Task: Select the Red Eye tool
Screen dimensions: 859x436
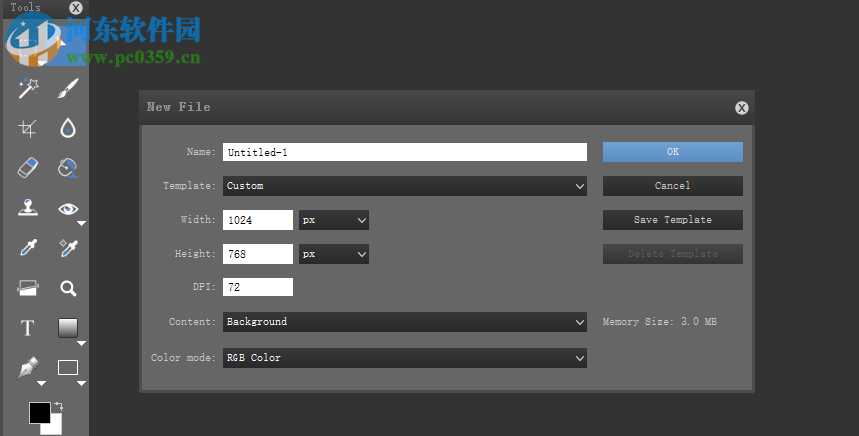Action: (x=68, y=209)
